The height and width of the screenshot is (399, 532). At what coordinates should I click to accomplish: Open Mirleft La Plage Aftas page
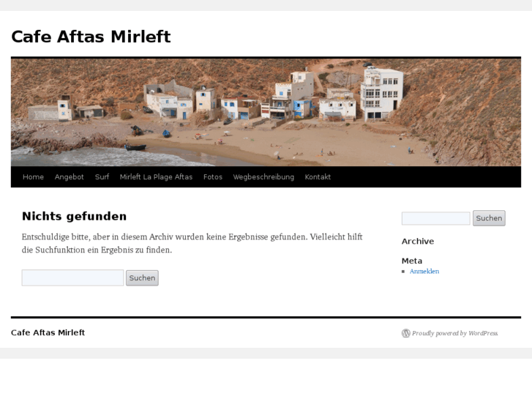click(x=156, y=177)
